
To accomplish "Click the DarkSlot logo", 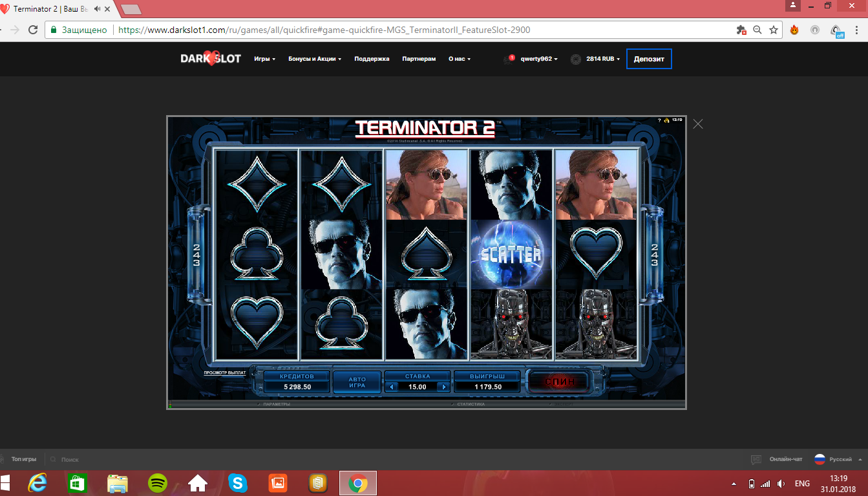I will click(211, 59).
